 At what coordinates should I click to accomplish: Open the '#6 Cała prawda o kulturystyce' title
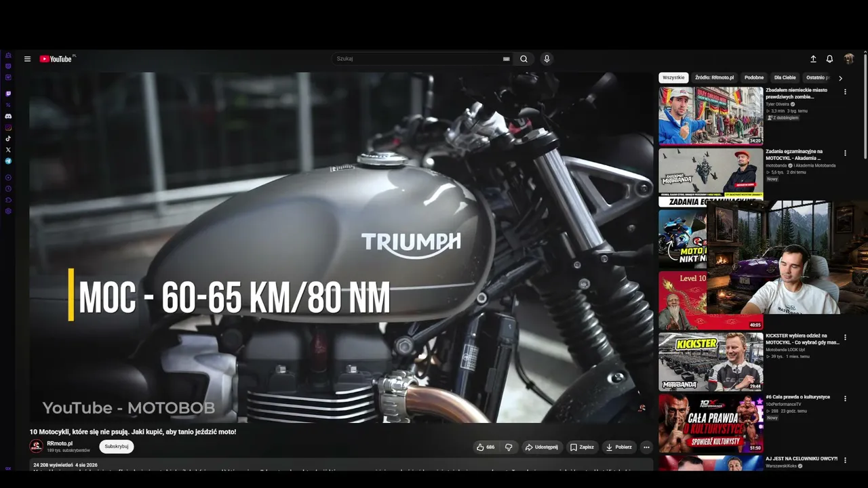[x=797, y=397]
